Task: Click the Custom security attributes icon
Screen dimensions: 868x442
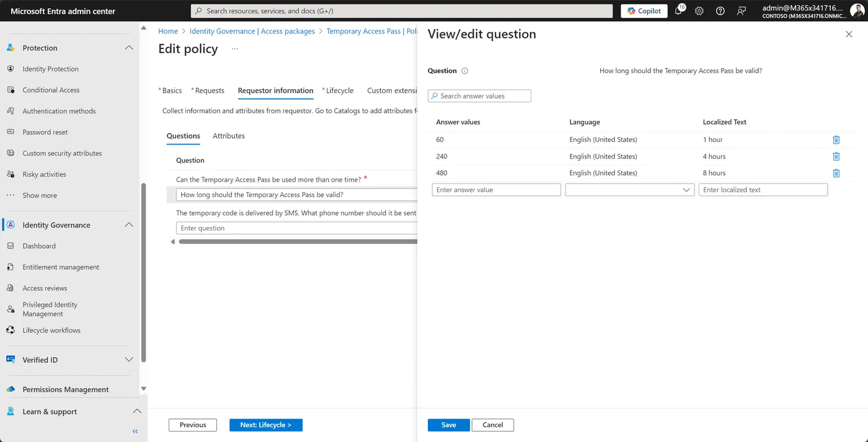Action: pos(11,153)
